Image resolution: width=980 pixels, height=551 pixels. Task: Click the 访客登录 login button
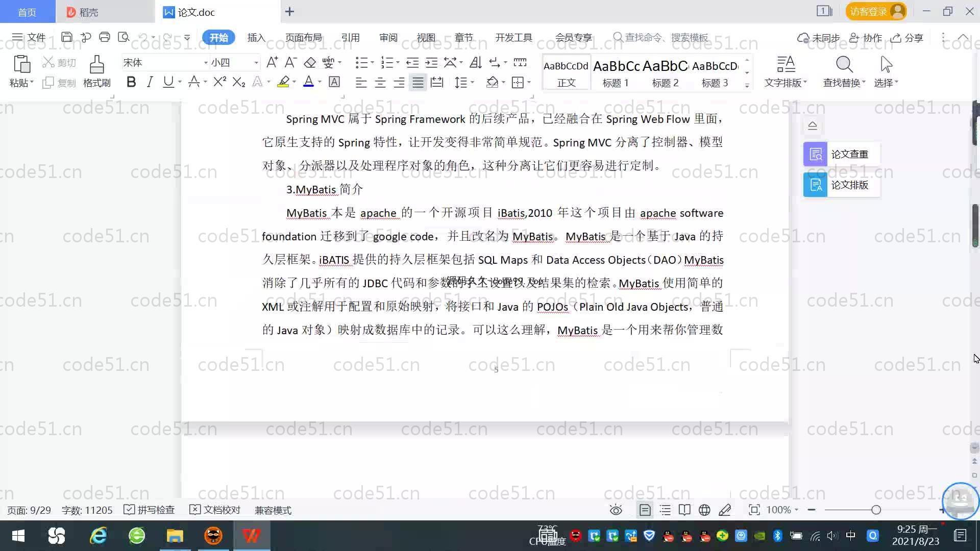pos(876,11)
